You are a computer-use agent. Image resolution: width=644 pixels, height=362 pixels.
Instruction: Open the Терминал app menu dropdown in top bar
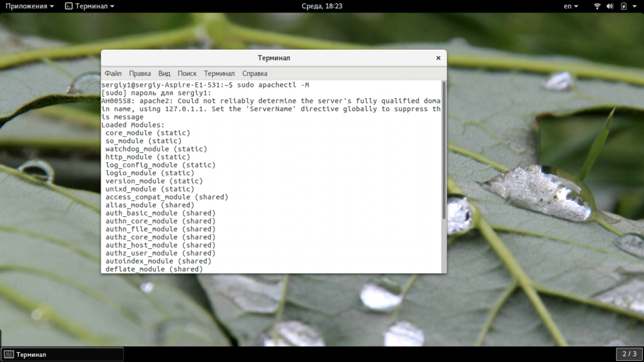(90, 6)
